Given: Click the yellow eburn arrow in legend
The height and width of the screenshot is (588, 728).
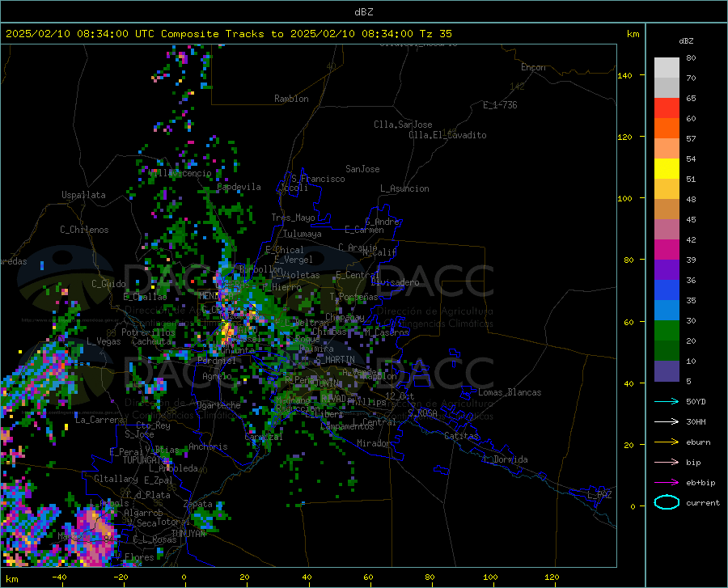Looking at the screenshot, I should (667, 442).
